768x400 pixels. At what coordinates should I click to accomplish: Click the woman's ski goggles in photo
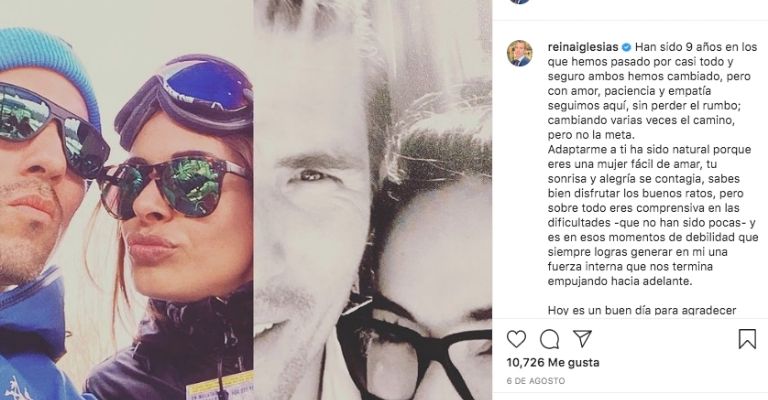point(187,98)
